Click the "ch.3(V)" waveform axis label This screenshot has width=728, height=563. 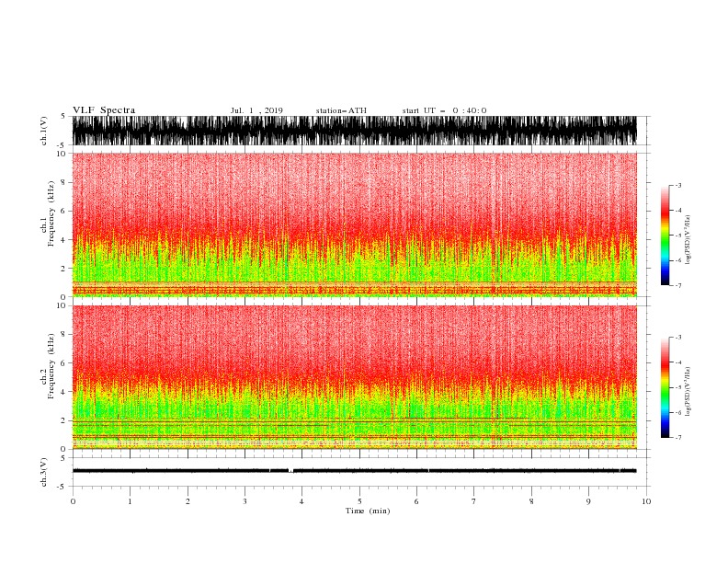pyautogui.click(x=44, y=472)
